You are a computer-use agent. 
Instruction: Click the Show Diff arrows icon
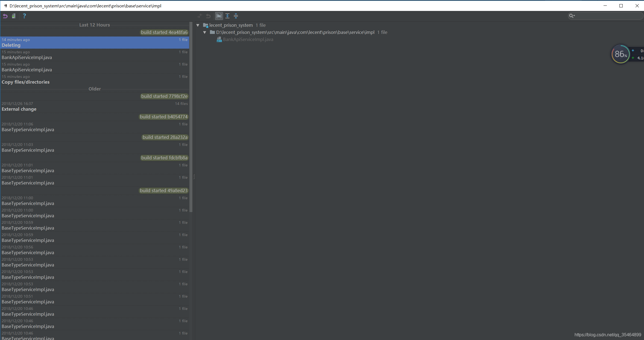click(x=200, y=16)
